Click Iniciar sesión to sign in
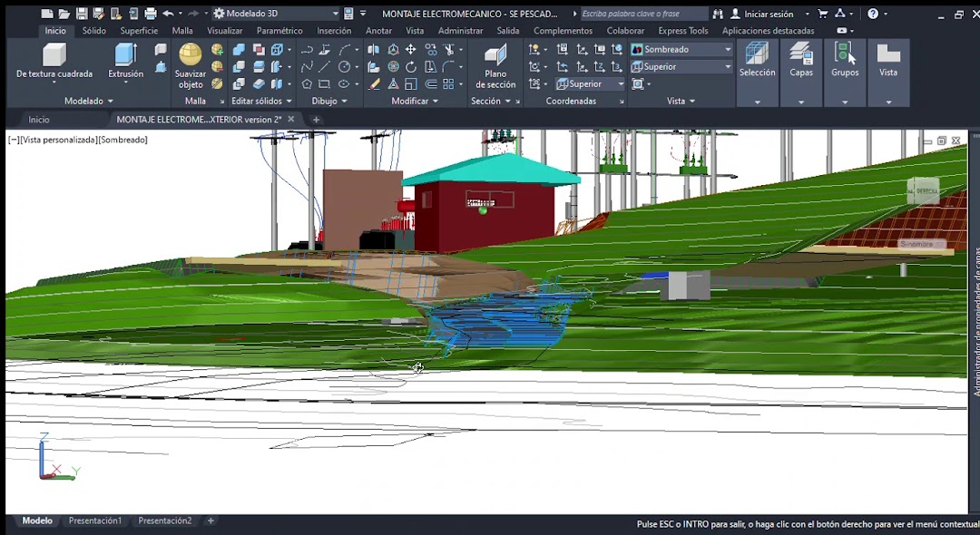980x535 pixels. [768, 14]
